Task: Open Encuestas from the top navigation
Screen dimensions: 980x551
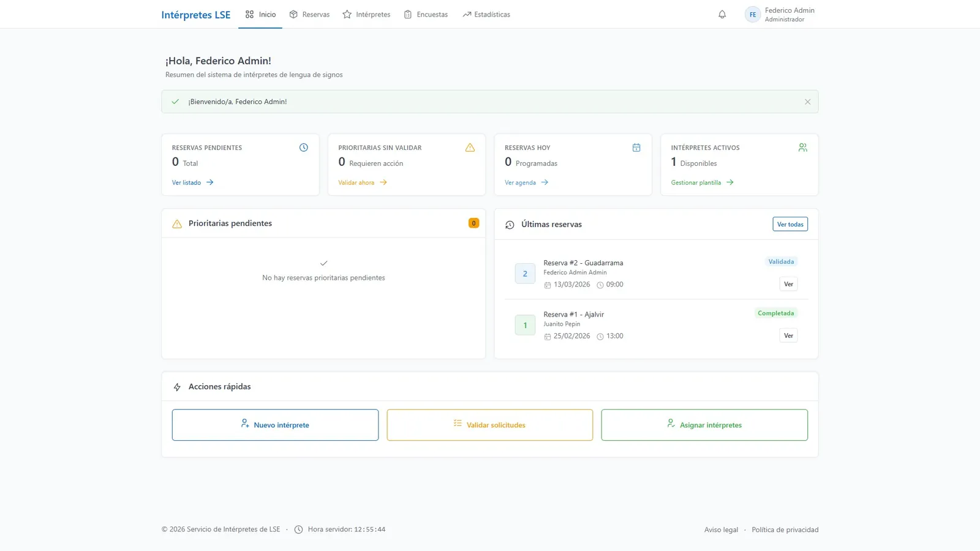Action: tap(426, 14)
